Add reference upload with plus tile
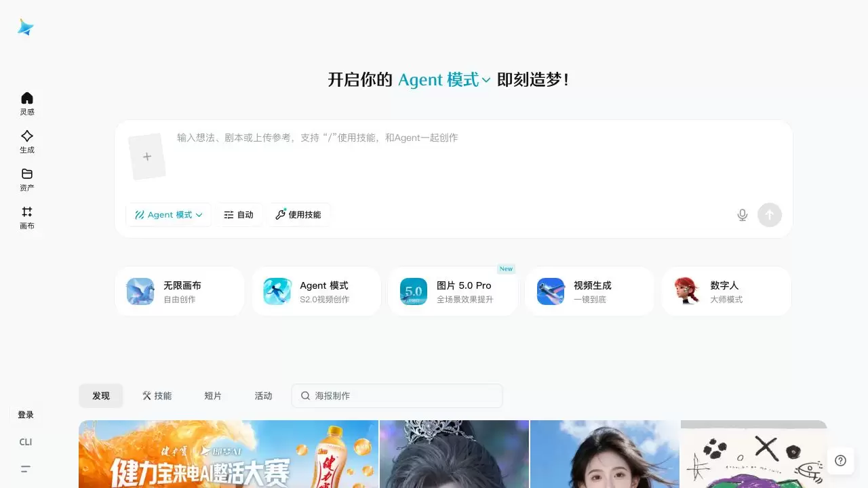Image resolution: width=868 pixels, height=488 pixels. pyautogui.click(x=147, y=157)
